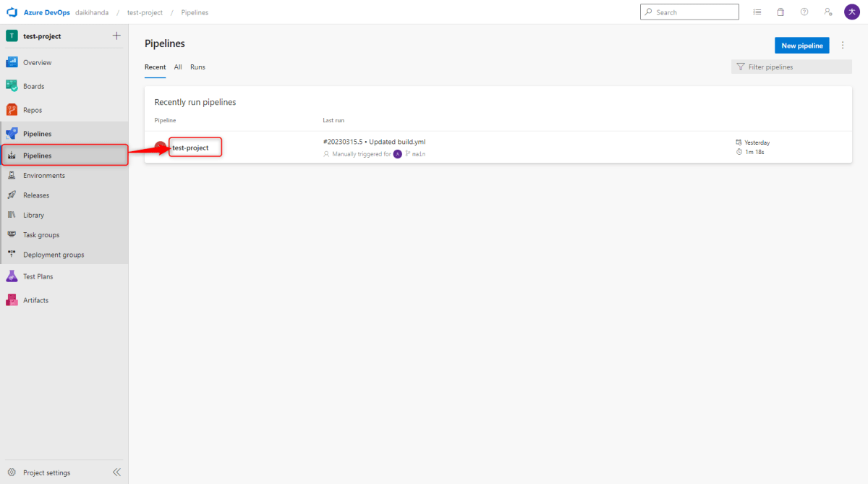Click test-project in the breadcrumb
868x484 pixels.
(x=145, y=12)
